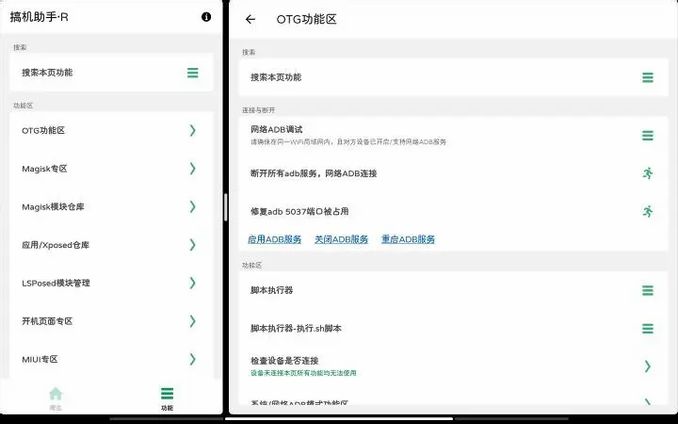
Task: Open the OTG功能区 entry chevron
Action: click(x=192, y=130)
